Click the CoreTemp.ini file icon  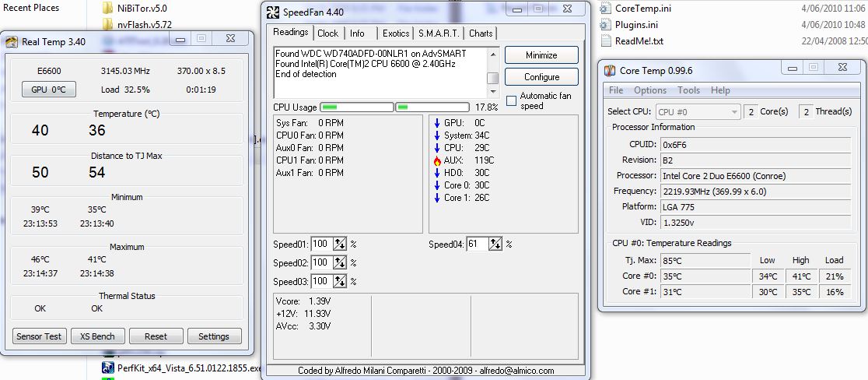pos(605,9)
